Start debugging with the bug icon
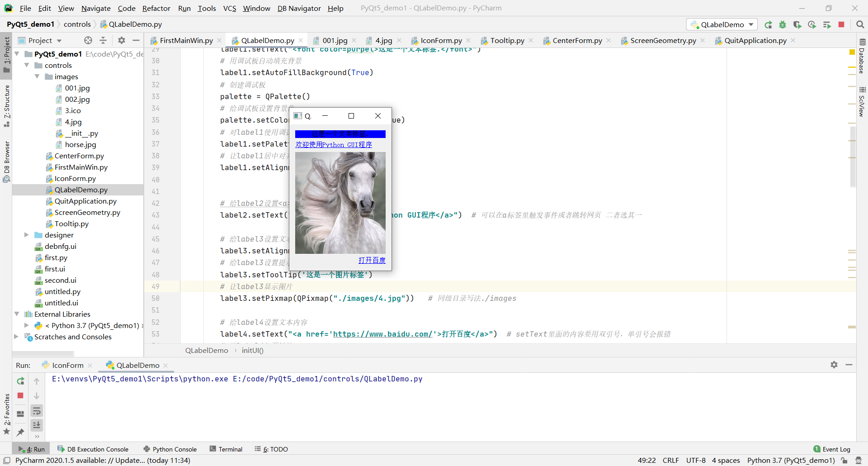This screenshot has height=466, width=868. [783, 24]
